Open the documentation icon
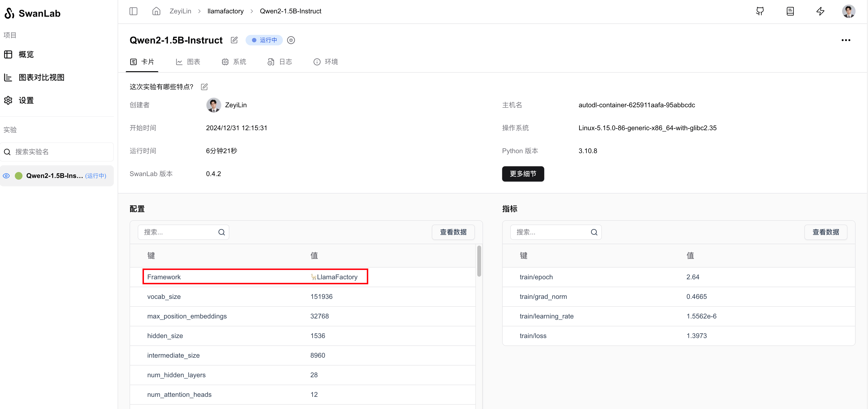Screen dimensions: 868x409 [790, 11]
